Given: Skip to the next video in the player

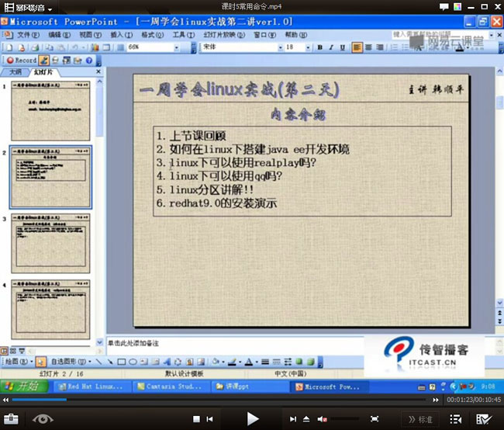Looking at the screenshot, I should [x=293, y=419].
